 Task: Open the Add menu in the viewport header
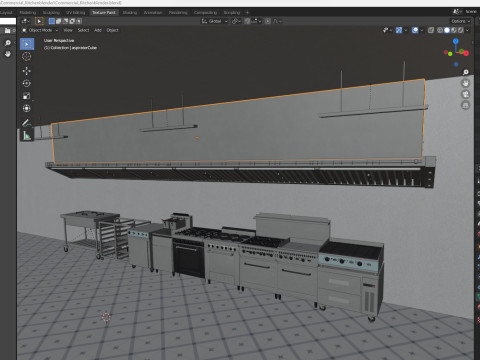coord(98,30)
